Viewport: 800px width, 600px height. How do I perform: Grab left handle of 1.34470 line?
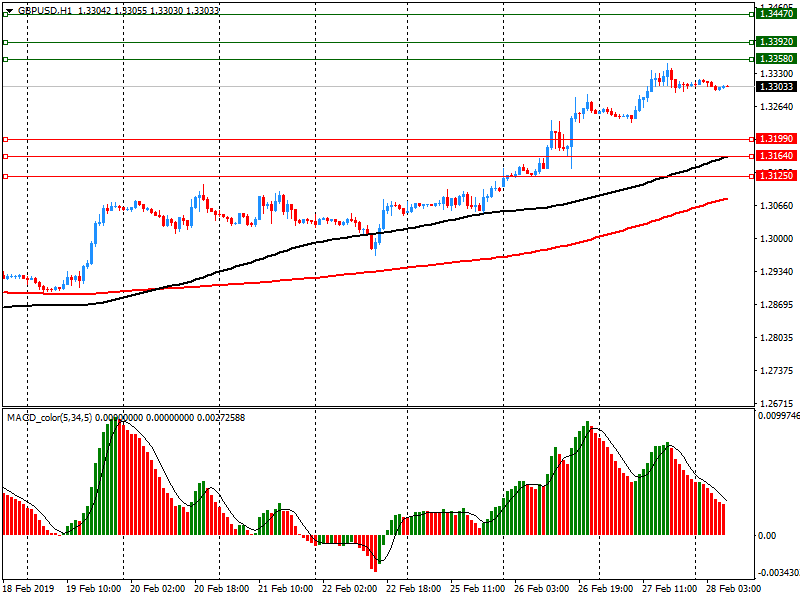coord(6,14)
